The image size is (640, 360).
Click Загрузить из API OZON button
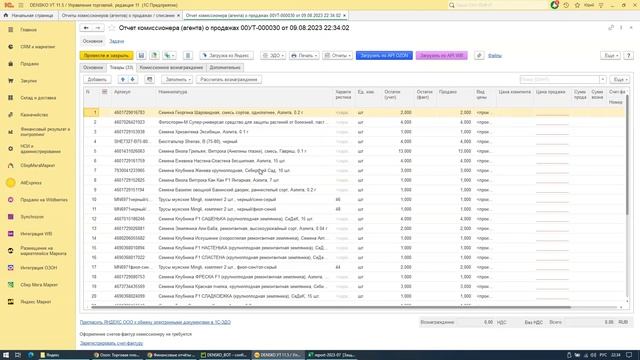point(384,56)
